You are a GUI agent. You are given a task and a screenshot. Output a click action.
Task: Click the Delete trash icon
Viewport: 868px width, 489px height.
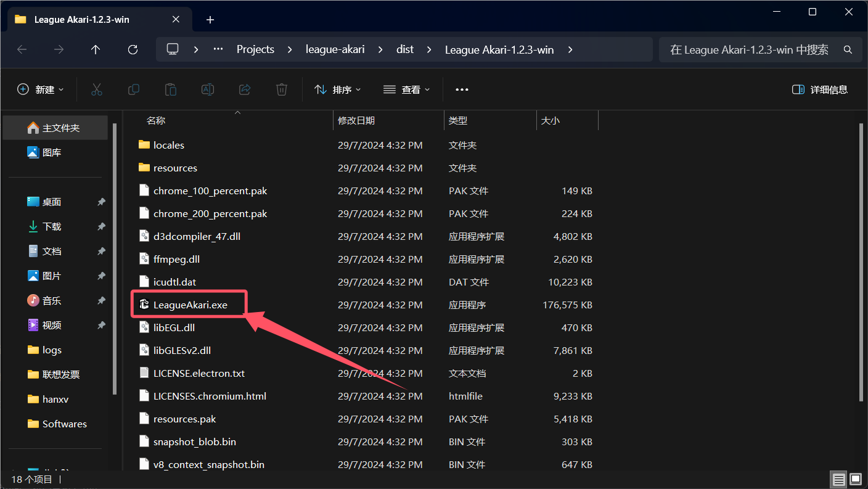click(x=282, y=89)
